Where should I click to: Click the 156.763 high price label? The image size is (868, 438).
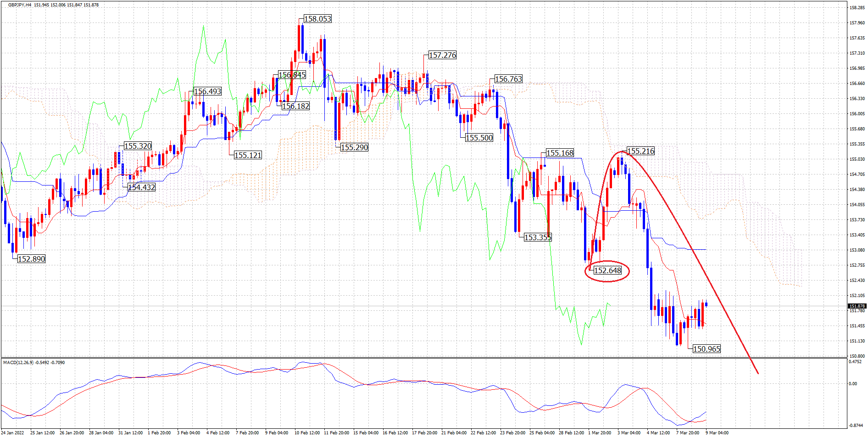[508, 79]
